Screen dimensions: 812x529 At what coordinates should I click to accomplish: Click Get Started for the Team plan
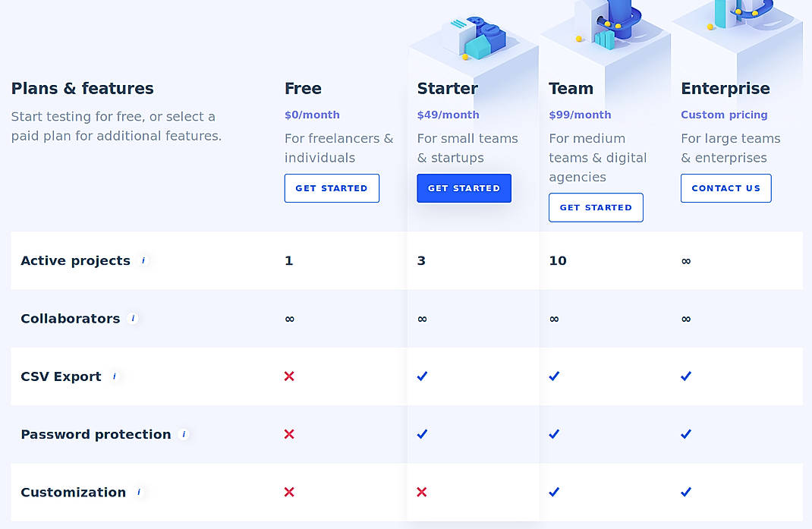(596, 207)
